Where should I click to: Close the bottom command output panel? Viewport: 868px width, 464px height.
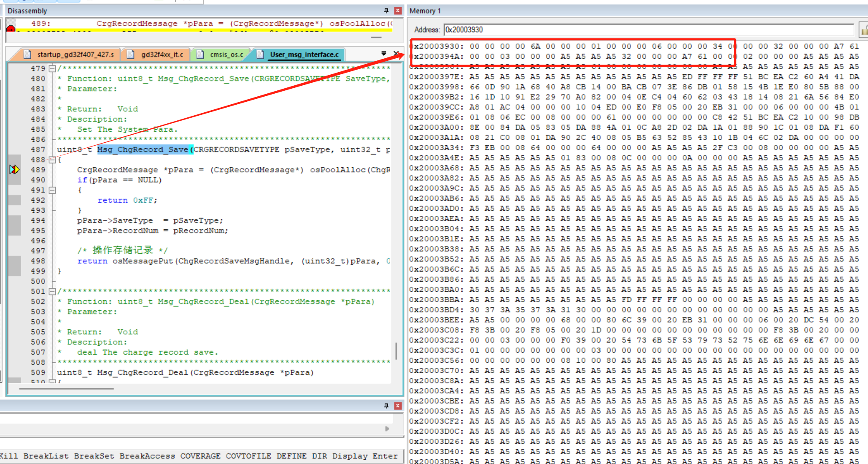398,406
